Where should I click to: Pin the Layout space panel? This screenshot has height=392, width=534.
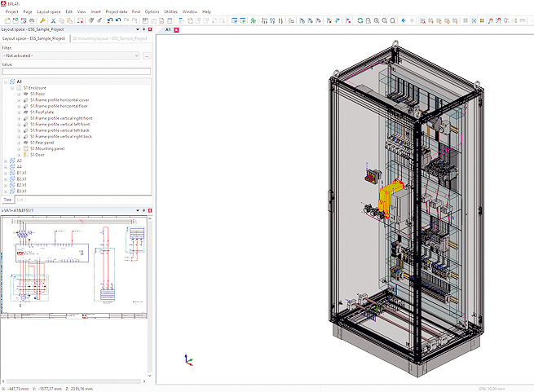pyautogui.click(x=143, y=29)
